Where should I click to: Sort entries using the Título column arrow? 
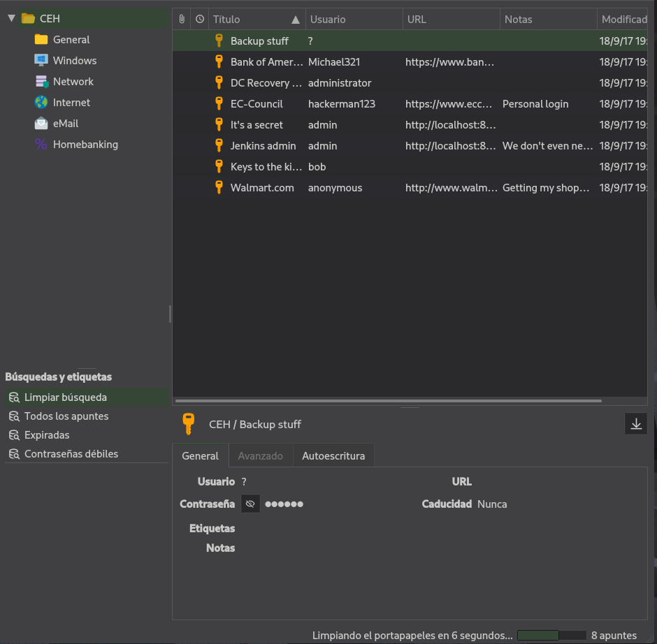point(296,20)
